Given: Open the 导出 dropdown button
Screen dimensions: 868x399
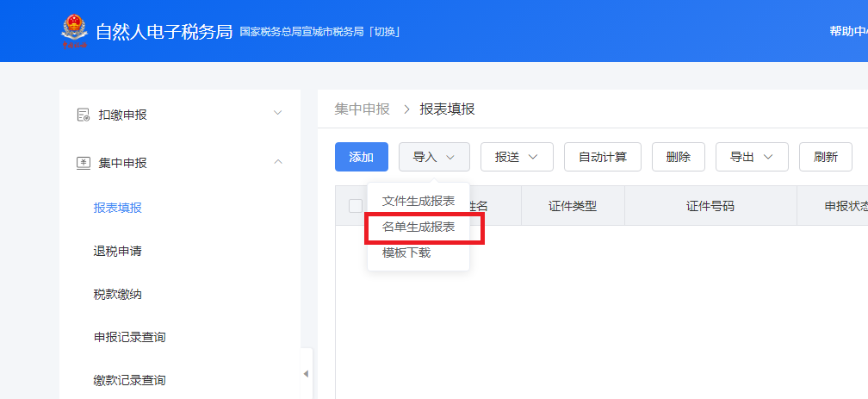Looking at the screenshot, I should point(751,157).
